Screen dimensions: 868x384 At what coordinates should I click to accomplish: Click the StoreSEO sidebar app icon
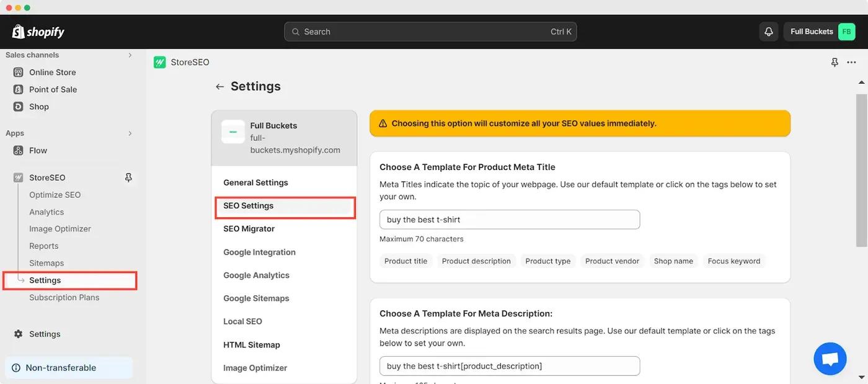pyautogui.click(x=18, y=177)
